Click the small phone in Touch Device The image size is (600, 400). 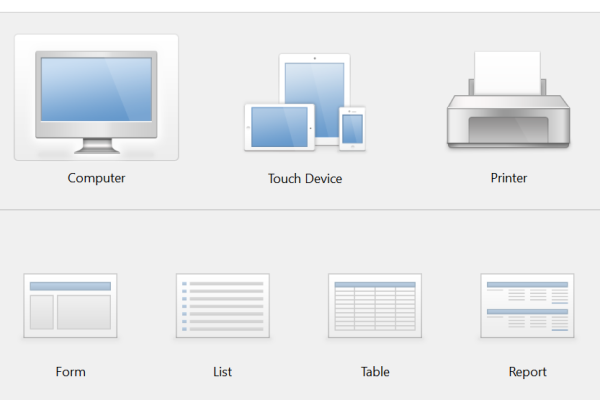[352, 128]
